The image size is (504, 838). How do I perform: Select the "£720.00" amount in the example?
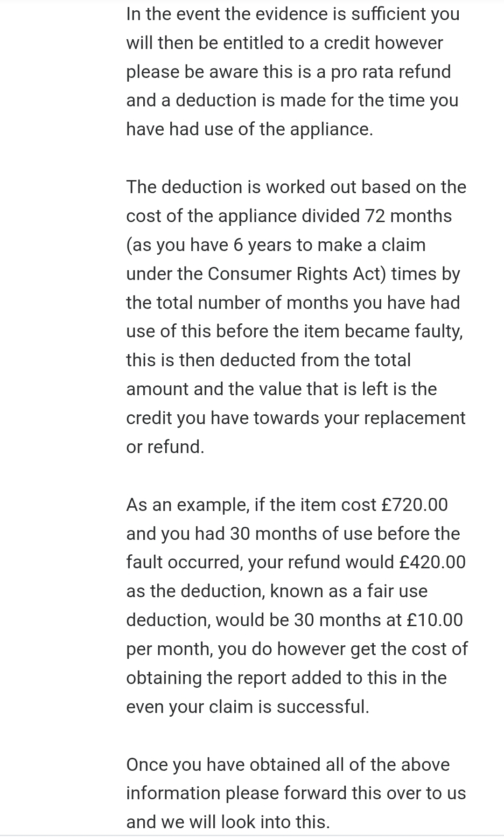414,505
